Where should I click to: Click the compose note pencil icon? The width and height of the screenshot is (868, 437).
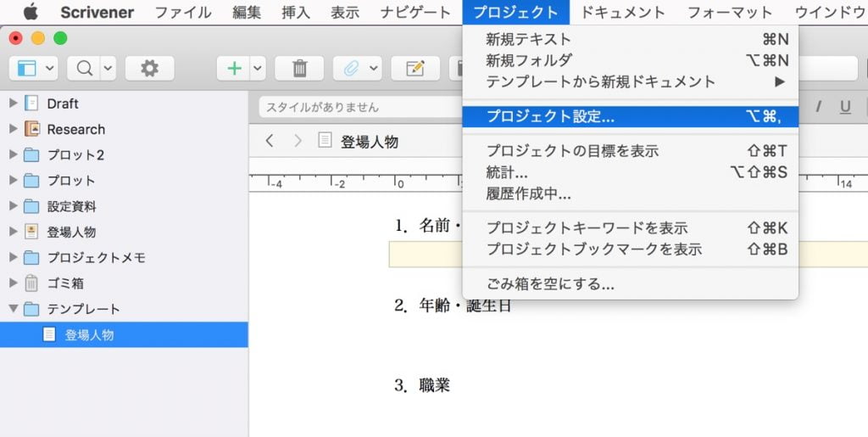[x=415, y=68]
